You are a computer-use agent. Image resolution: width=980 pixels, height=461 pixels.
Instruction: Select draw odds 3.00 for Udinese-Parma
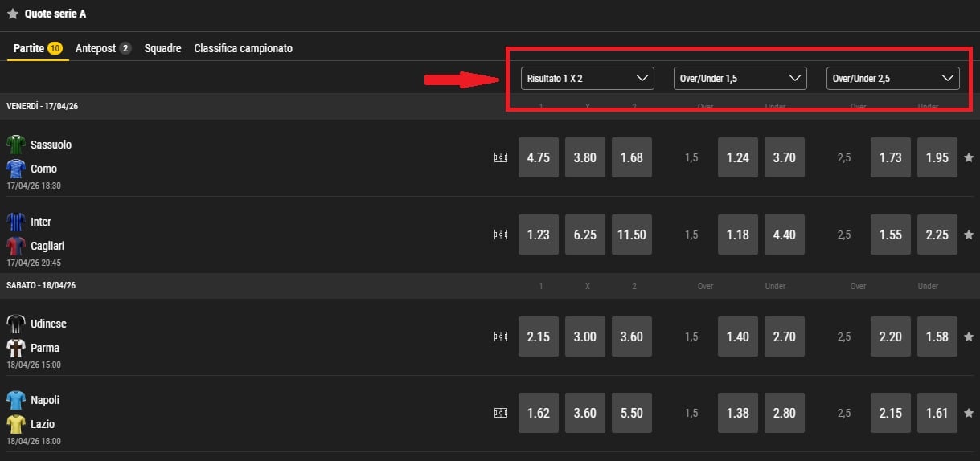pos(585,337)
